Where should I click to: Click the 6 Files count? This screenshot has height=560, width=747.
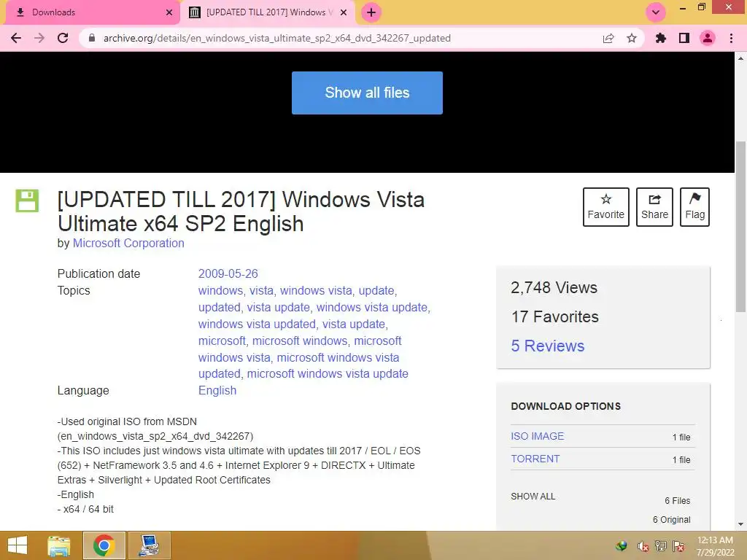pyautogui.click(x=677, y=500)
